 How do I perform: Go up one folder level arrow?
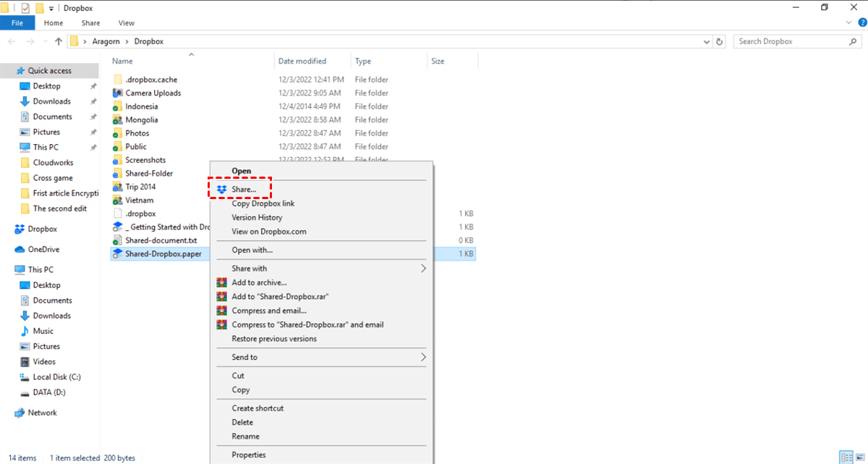(x=59, y=41)
